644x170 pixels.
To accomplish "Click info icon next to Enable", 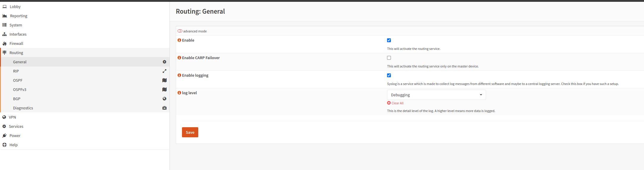I will click(x=179, y=40).
